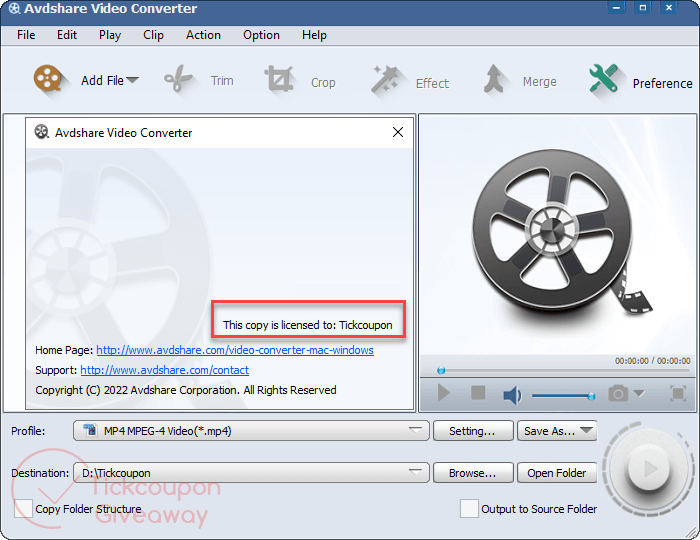The height and width of the screenshot is (540, 700).
Task: Click the Setting... button
Action: (473, 431)
